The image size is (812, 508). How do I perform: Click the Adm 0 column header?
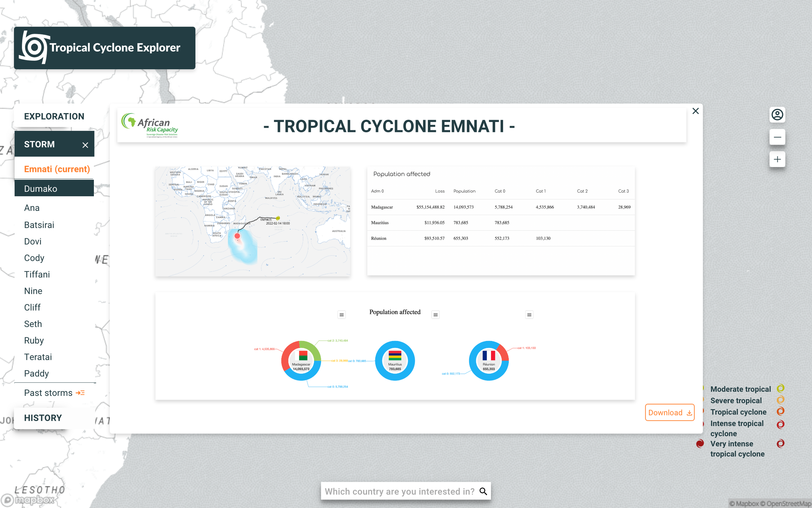(377, 191)
